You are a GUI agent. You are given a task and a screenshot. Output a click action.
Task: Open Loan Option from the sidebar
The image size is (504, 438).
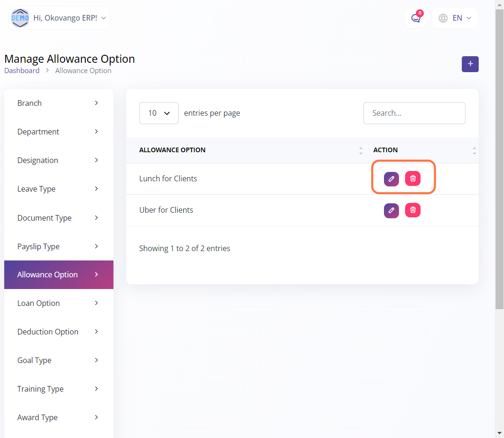tap(59, 303)
